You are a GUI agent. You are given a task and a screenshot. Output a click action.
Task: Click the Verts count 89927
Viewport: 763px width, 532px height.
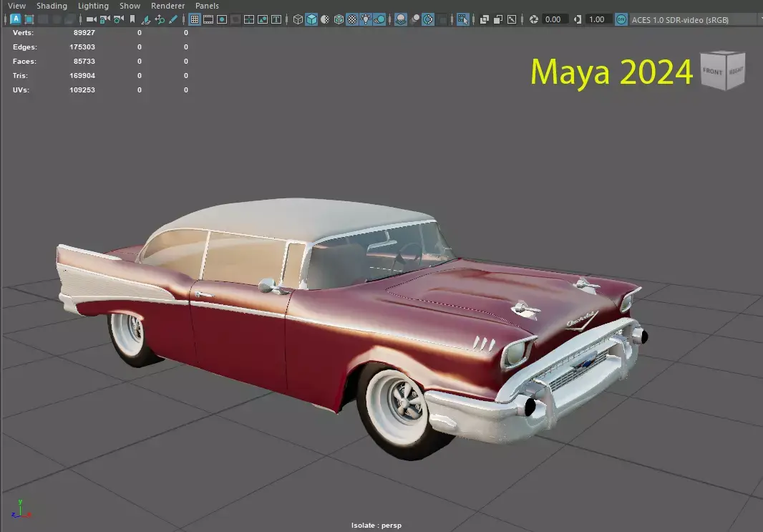tap(84, 33)
